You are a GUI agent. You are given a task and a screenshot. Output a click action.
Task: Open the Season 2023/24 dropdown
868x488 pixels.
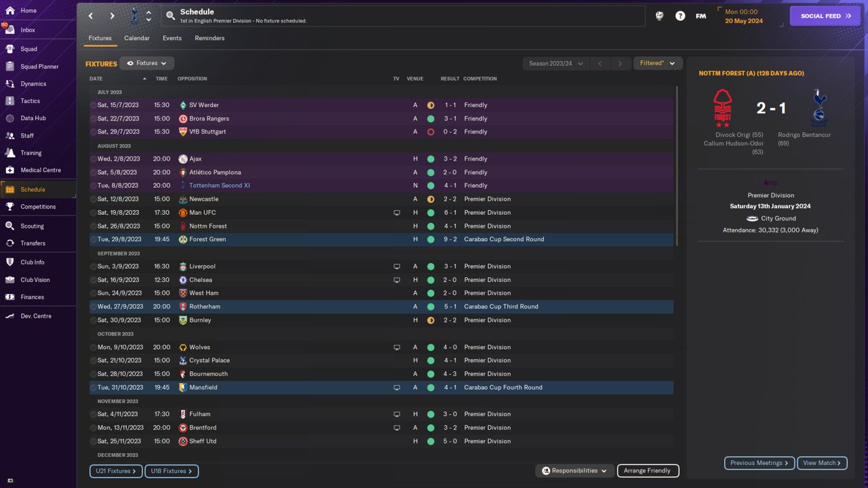555,64
